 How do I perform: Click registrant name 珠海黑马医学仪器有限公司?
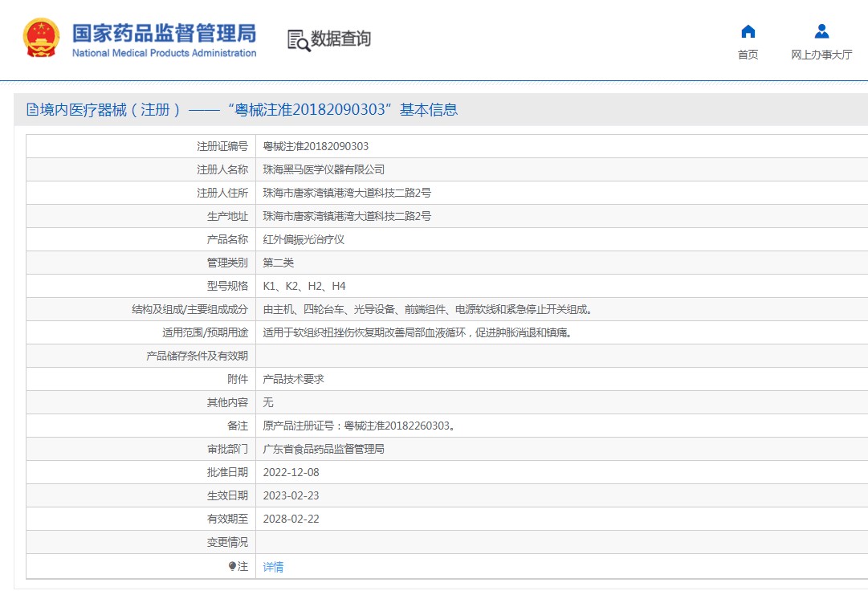324,169
